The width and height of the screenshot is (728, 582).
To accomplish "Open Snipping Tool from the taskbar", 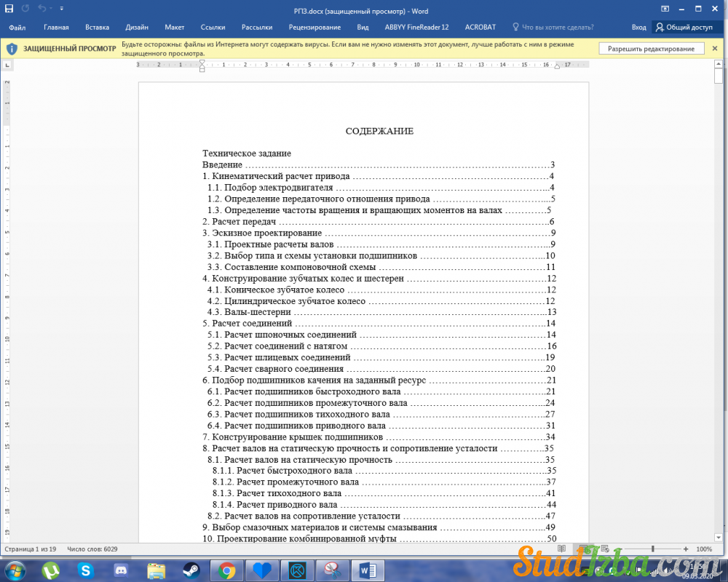I will tap(333, 570).
